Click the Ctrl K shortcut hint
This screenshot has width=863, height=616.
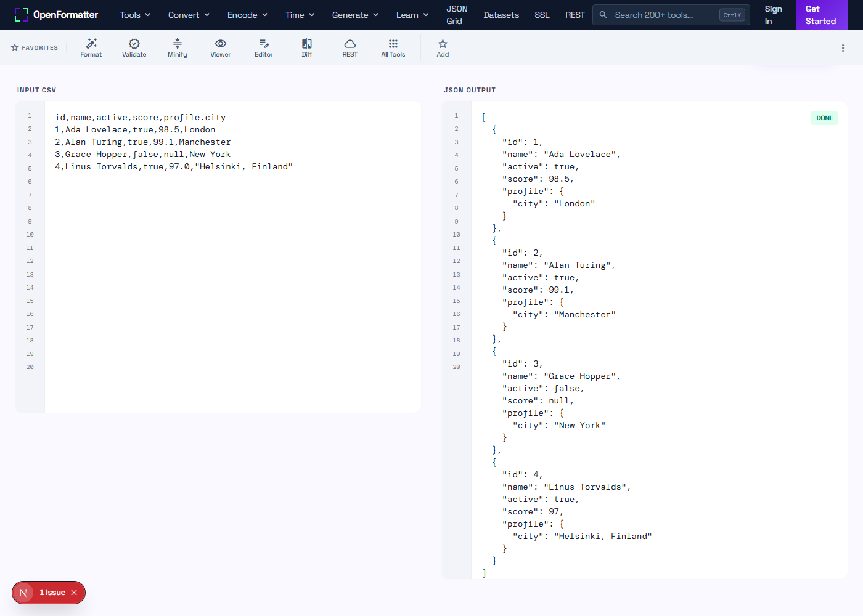pos(732,15)
